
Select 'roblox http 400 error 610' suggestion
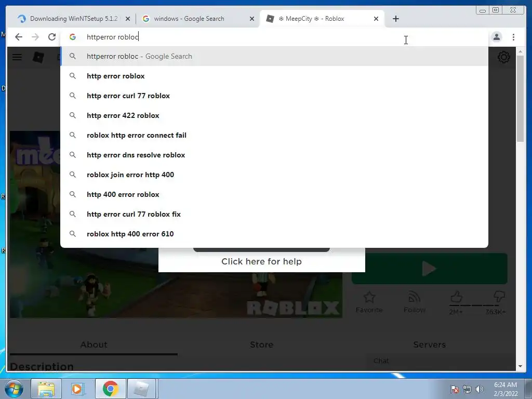tap(274, 234)
